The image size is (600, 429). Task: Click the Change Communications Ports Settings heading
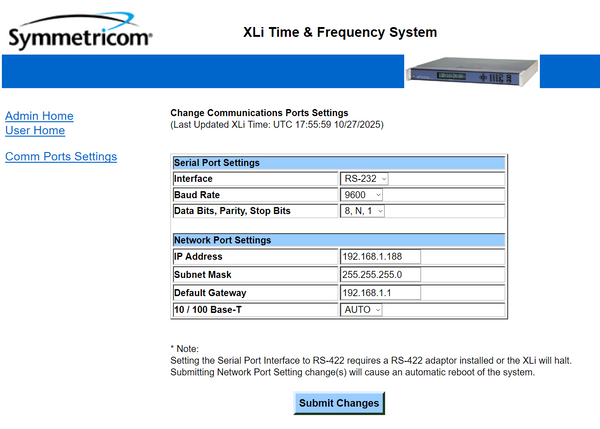pos(259,113)
